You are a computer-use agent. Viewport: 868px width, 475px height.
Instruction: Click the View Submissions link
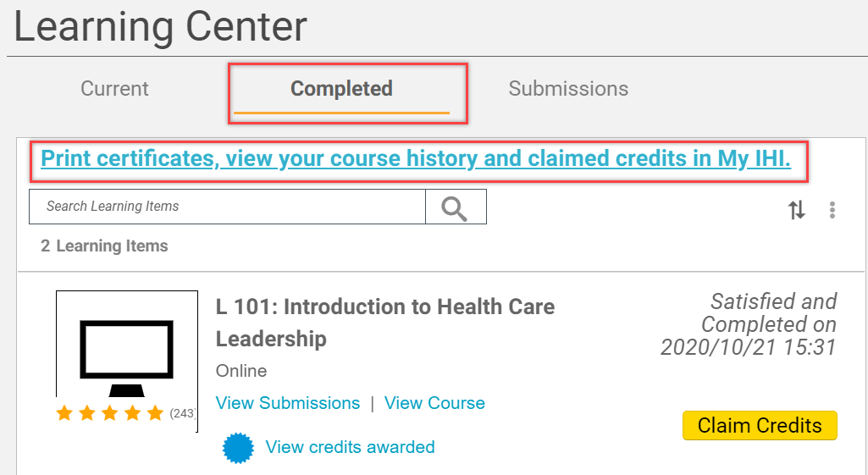pyautogui.click(x=288, y=403)
